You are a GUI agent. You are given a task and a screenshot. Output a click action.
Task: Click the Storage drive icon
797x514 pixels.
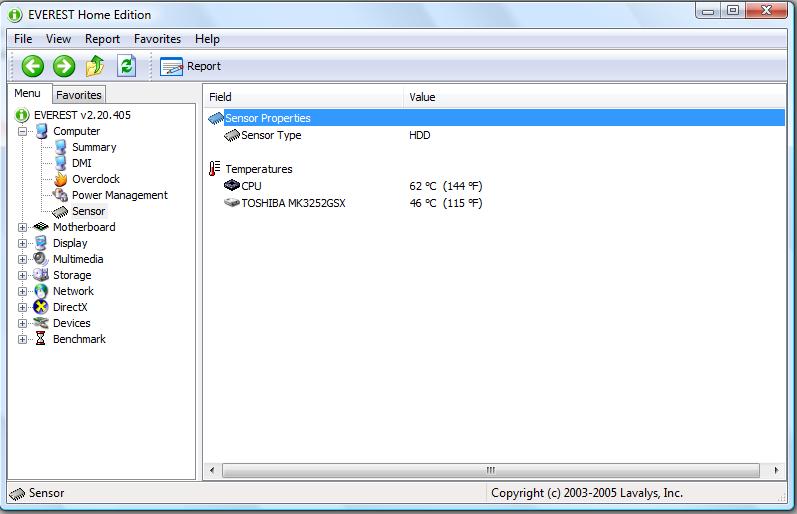(x=41, y=275)
